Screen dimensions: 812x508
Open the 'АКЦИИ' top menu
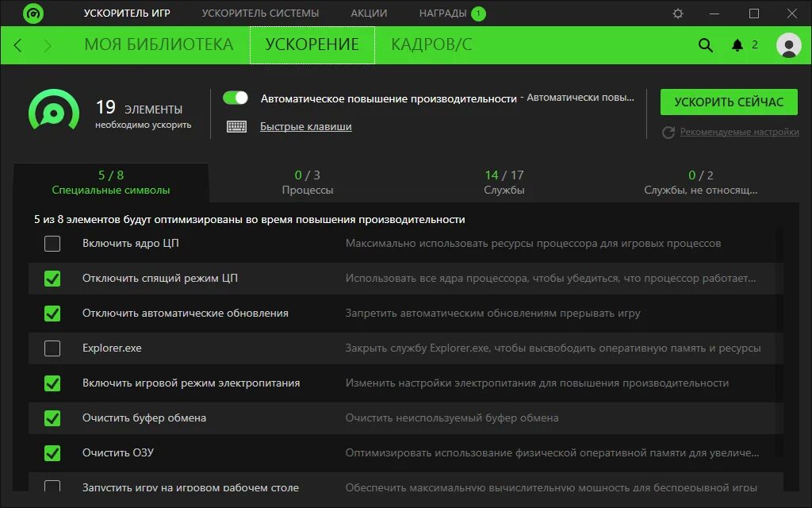[369, 13]
